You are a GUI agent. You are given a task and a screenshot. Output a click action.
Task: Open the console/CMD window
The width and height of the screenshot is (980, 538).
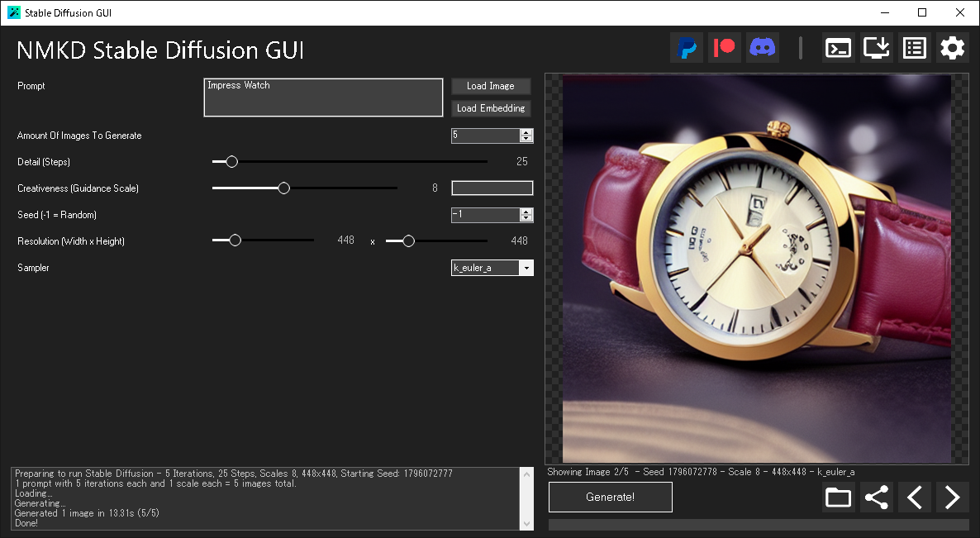click(838, 47)
